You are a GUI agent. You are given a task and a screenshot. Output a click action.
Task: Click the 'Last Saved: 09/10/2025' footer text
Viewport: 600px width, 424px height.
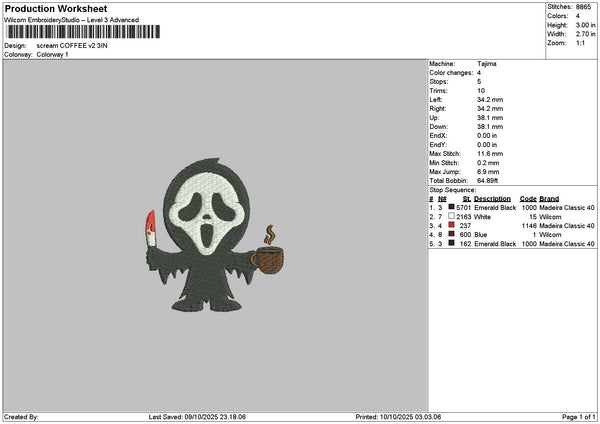coord(197,417)
